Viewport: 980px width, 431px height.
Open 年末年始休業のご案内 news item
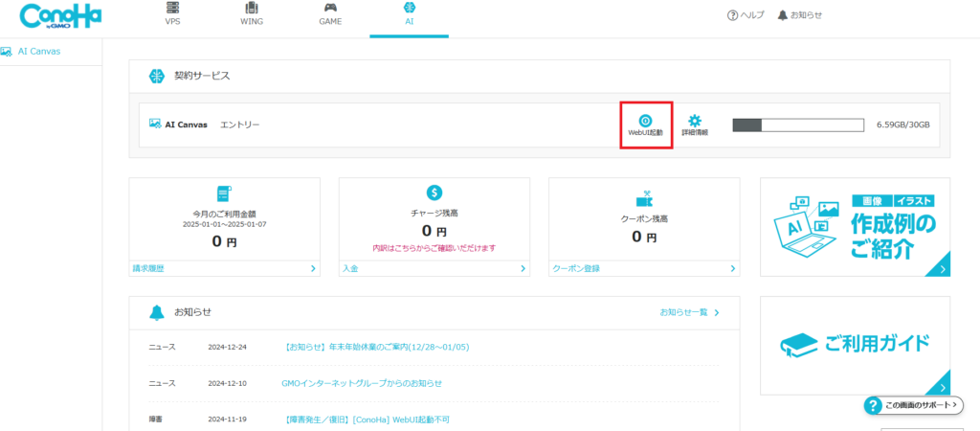coord(377,347)
